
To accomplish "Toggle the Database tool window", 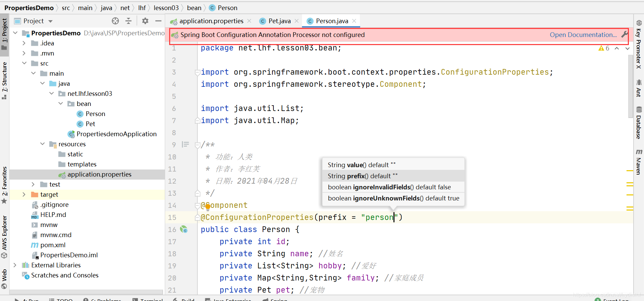I will [x=639, y=122].
